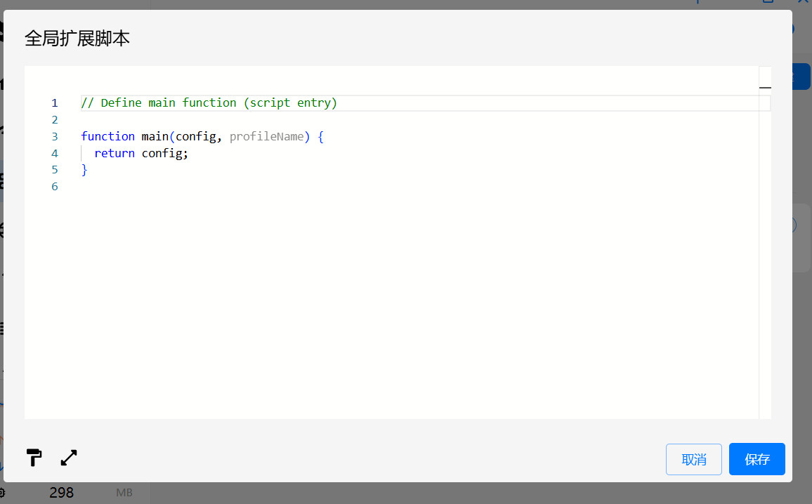The width and height of the screenshot is (812, 504).
Task: Click line number 1 in the gutter
Action: (x=55, y=103)
